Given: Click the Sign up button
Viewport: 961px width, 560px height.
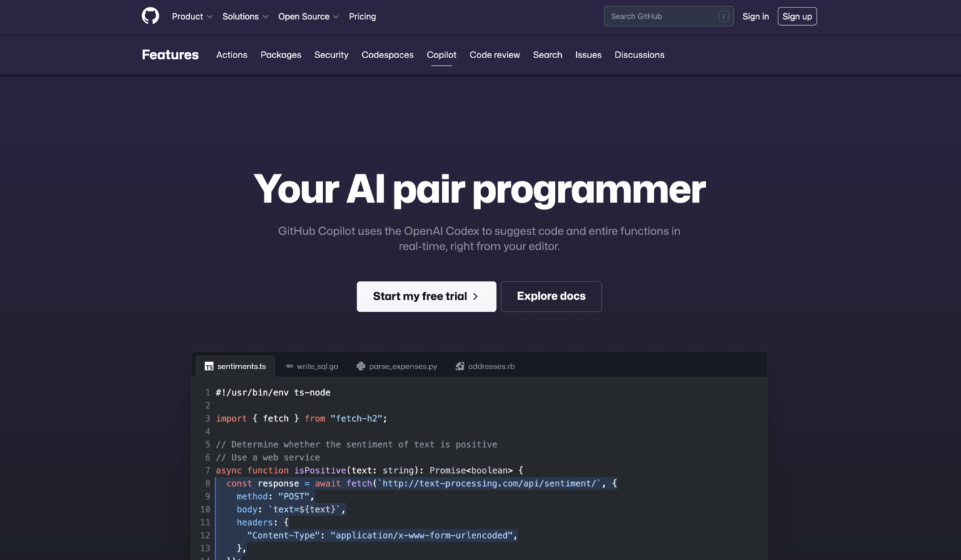Looking at the screenshot, I should coord(797,16).
